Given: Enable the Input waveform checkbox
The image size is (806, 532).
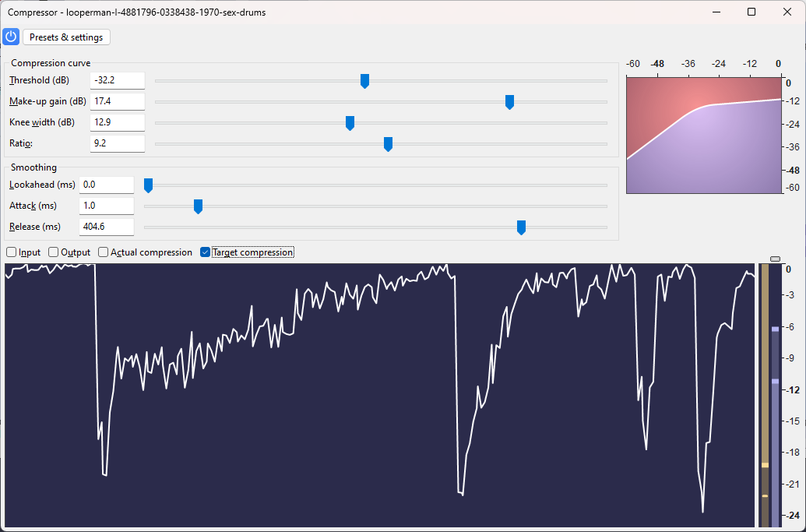Looking at the screenshot, I should point(12,252).
